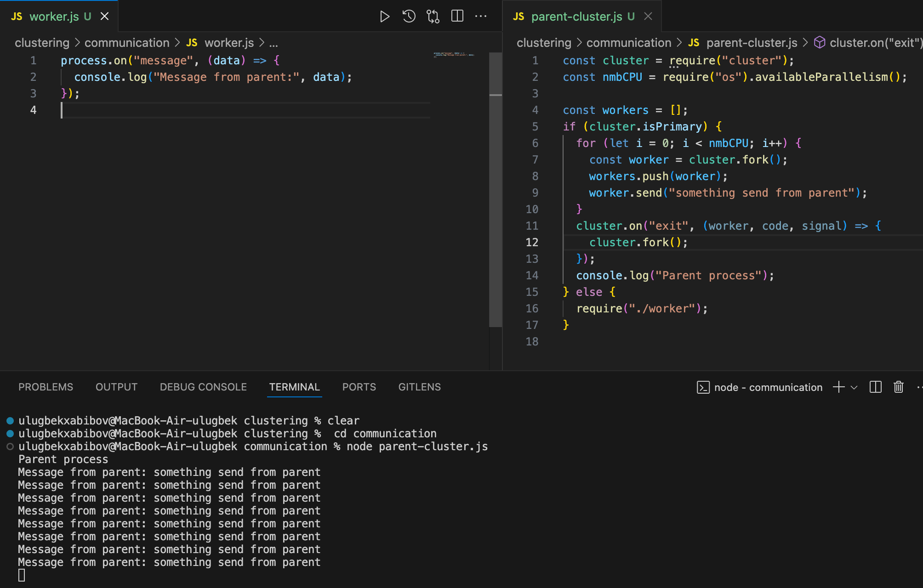Click the cube symbol icon in right breadcrumb
The image size is (923, 588).
(820, 43)
